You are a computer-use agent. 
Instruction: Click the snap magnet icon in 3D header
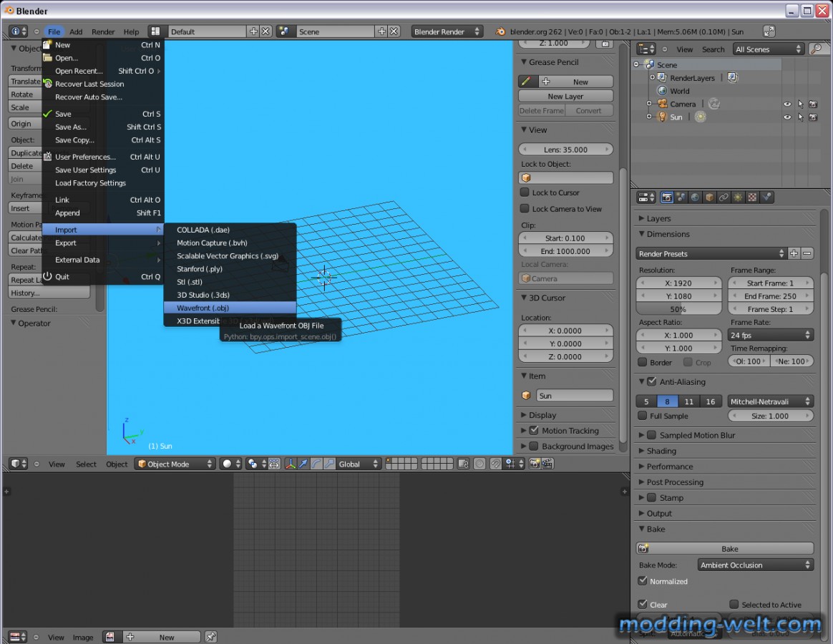pyautogui.click(x=496, y=464)
